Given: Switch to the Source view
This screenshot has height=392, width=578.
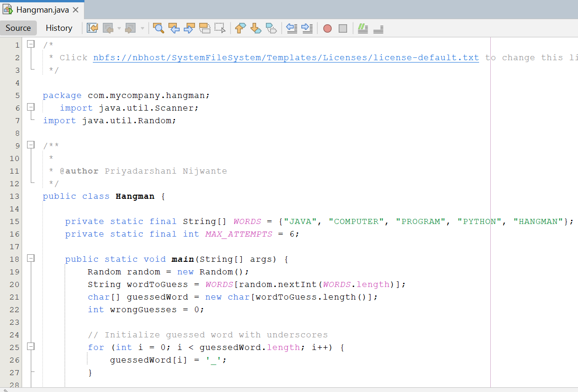Looking at the screenshot, I should (x=18, y=28).
